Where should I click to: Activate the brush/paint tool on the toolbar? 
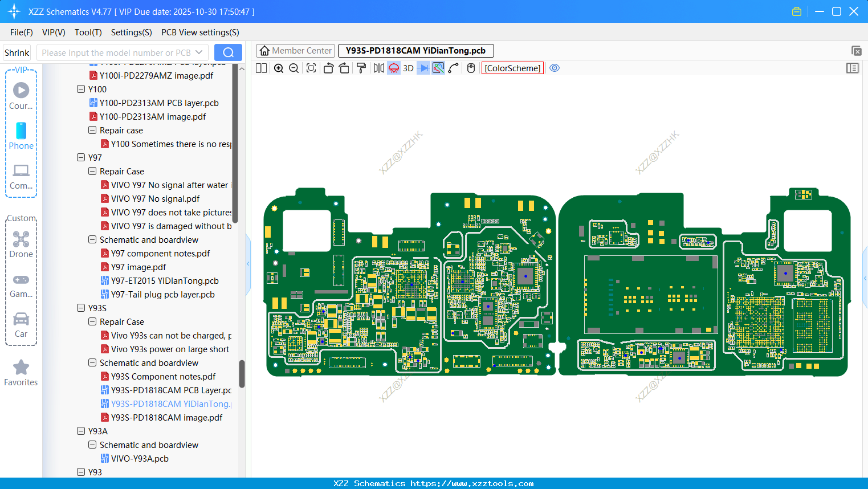[360, 68]
